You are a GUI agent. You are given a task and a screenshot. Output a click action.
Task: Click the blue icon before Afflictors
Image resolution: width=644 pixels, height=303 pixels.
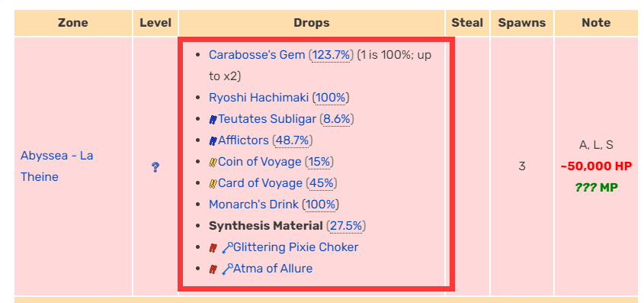click(213, 140)
